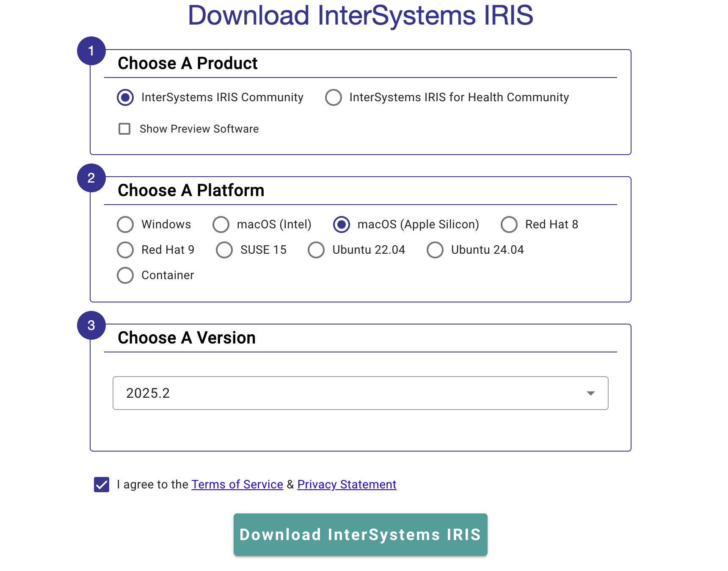The height and width of the screenshot is (571, 728).
Task: Select macOS (Apple Silicon) platform
Action: tap(342, 225)
